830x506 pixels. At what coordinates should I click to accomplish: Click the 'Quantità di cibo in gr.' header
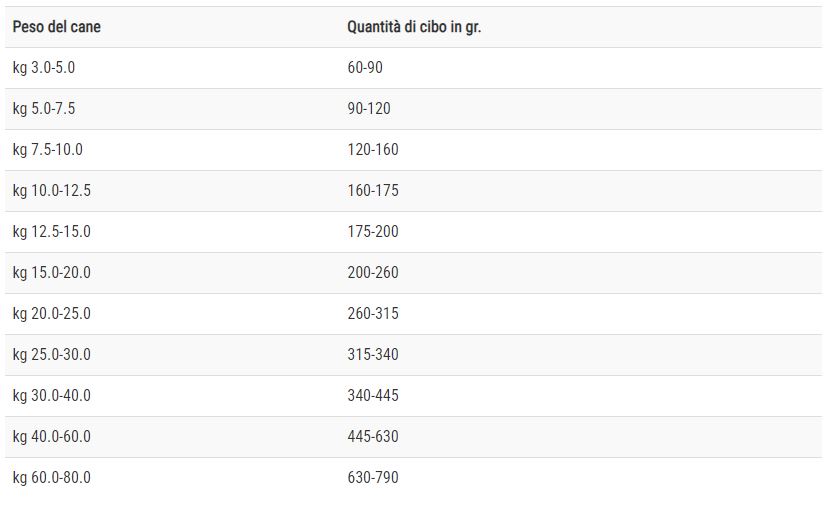click(414, 27)
